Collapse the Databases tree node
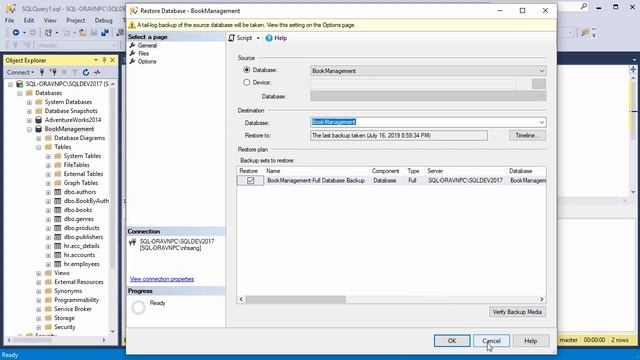 [x=20, y=93]
